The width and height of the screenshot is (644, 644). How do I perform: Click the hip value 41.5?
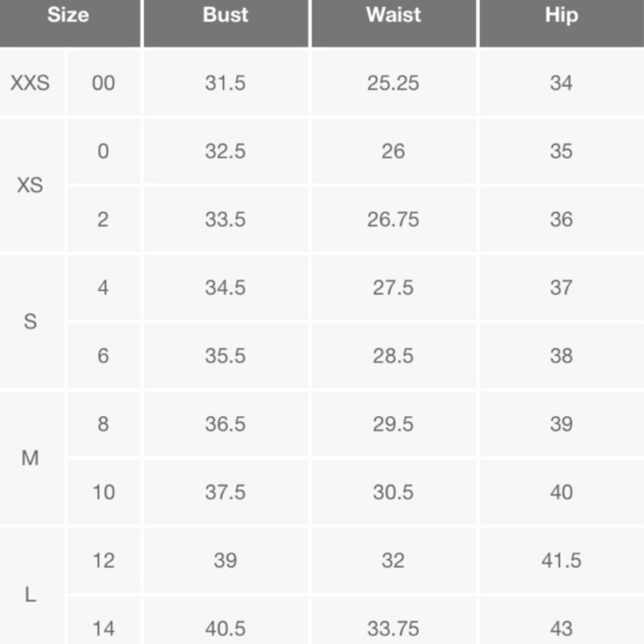point(561,561)
